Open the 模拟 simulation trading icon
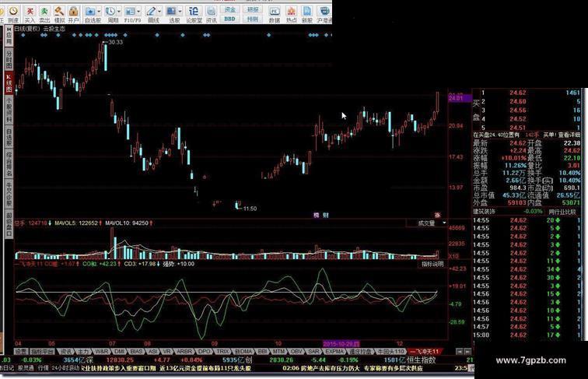The width and height of the screenshot is (588, 379). click(59, 14)
